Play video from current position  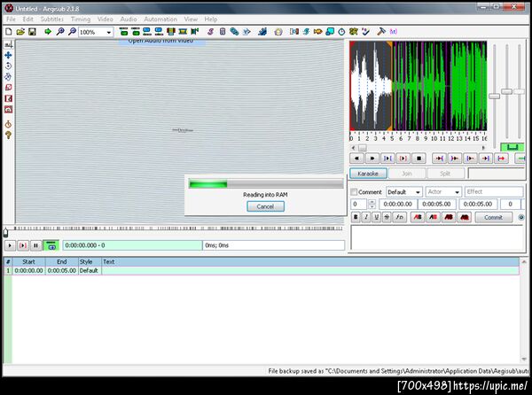click(10, 245)
